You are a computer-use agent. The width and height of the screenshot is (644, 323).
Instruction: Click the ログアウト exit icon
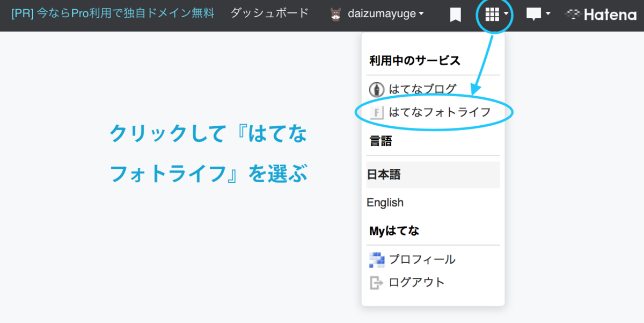coord(377,283)
